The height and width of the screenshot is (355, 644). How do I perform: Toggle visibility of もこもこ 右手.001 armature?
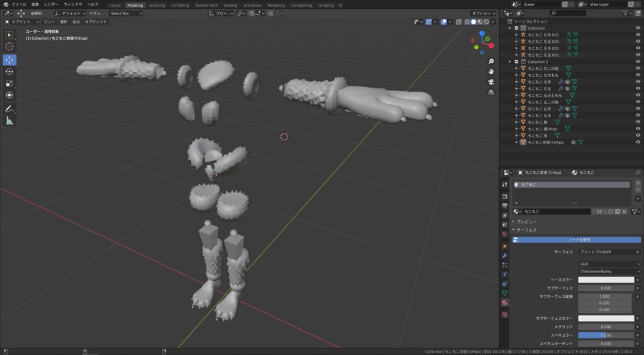click(x=638, y=35)
